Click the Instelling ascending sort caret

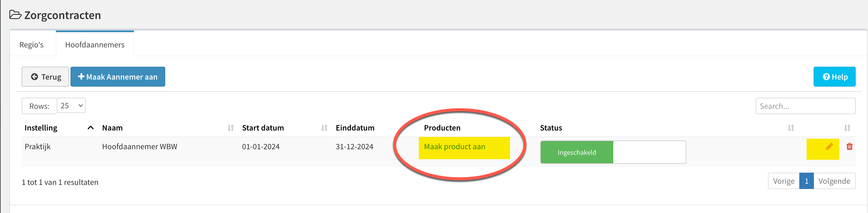[90, 128]
